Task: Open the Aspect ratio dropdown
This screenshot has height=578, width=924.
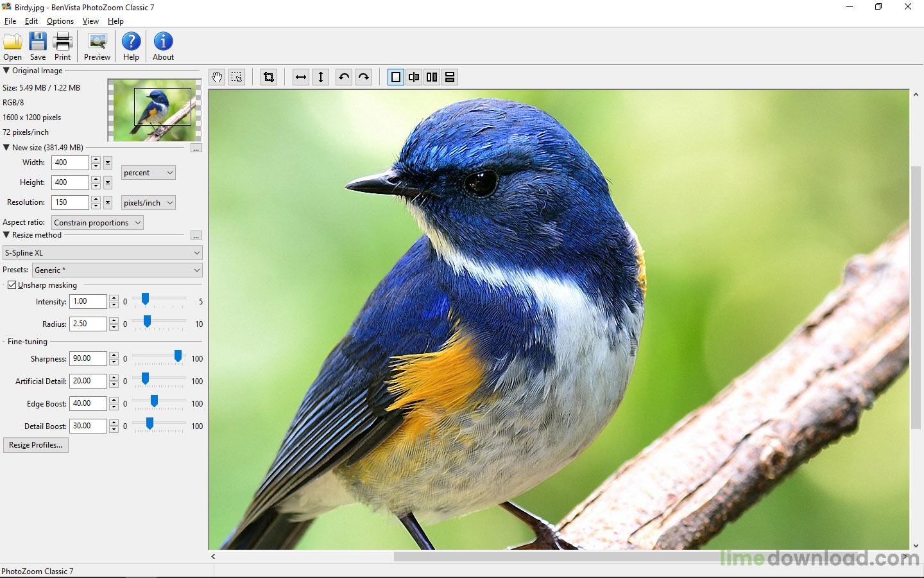Action: [97, 223]
